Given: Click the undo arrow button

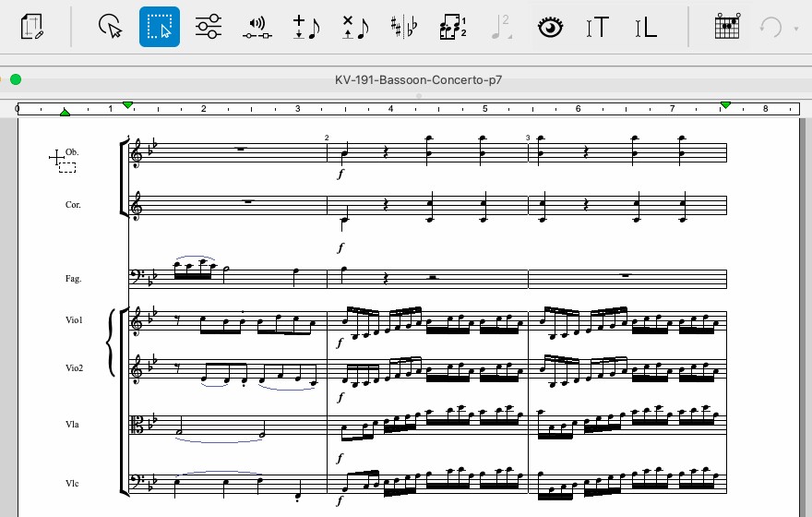Looking at the screenshot, I should pyautogui.click(x=771, y=27).
